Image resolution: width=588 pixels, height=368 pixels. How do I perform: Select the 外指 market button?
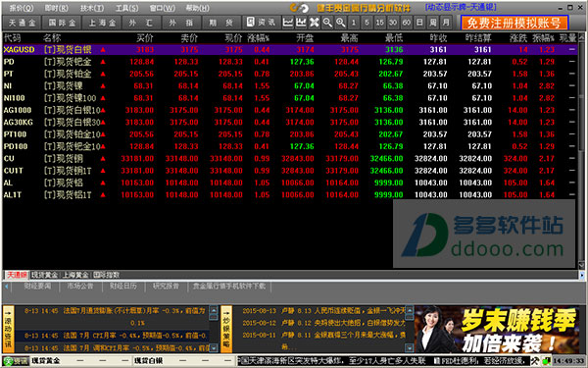[181, 23]
